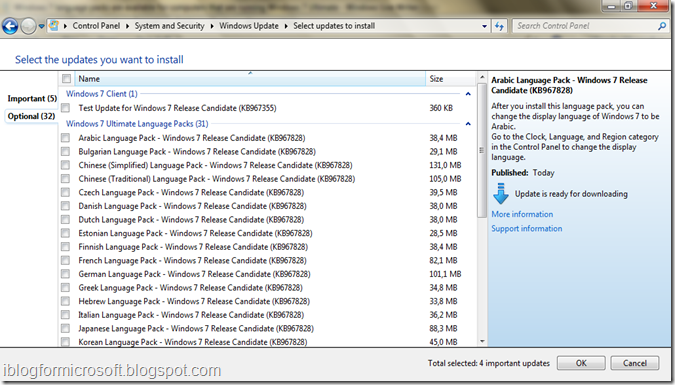
Task: Click the Control Panel icon in address bar
Action: 54,25
